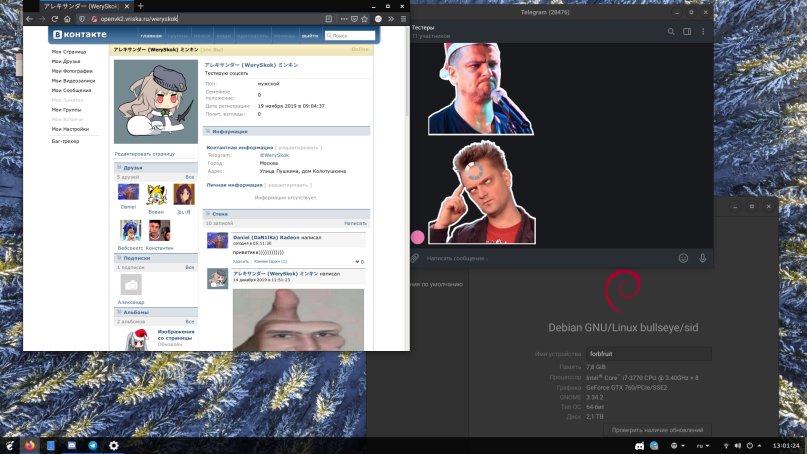Launch Firefox from the taskbar
The image size is (807, 454).
tap(30, 445)
